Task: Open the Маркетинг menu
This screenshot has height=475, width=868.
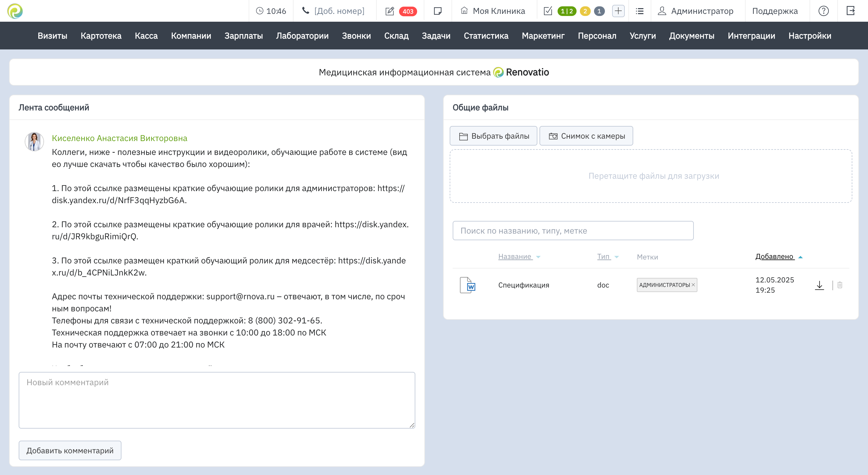Action: pyautogui.click(x=543, y=36)
